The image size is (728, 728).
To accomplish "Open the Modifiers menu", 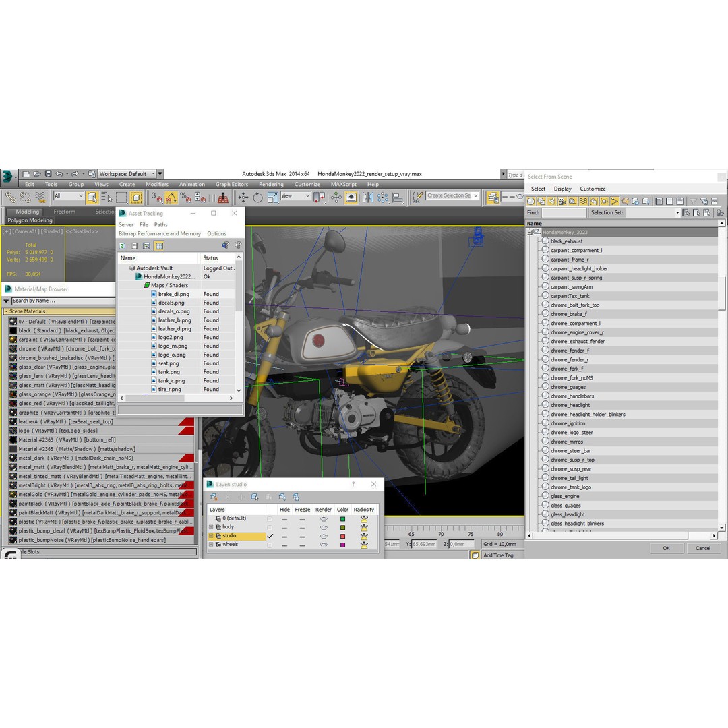I will (x=157, y=184).
